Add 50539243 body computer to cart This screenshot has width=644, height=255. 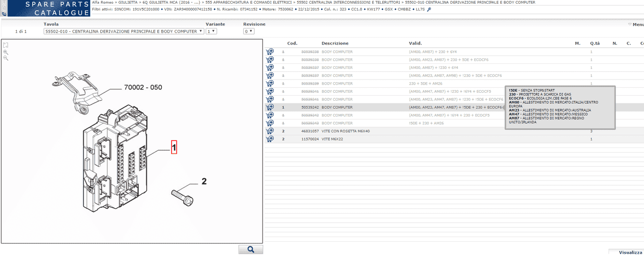270,123
